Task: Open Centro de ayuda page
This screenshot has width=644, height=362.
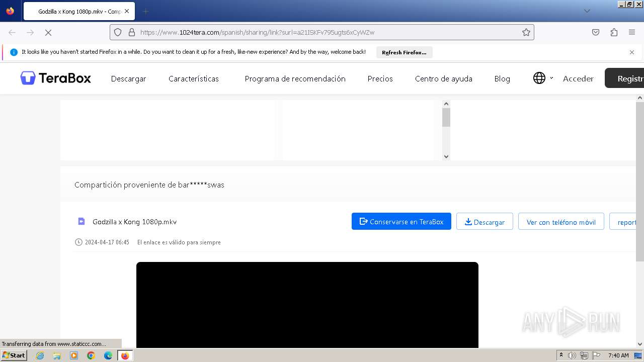Action: [443, 78]
